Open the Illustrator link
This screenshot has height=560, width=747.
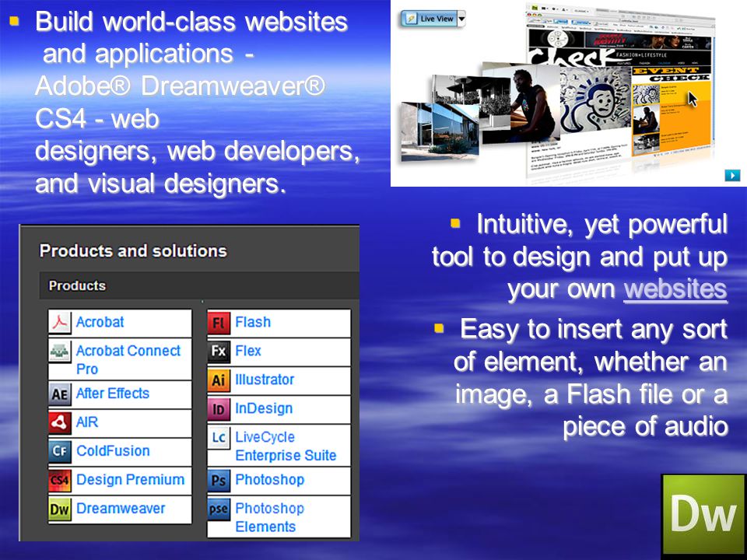coord(265,380)
